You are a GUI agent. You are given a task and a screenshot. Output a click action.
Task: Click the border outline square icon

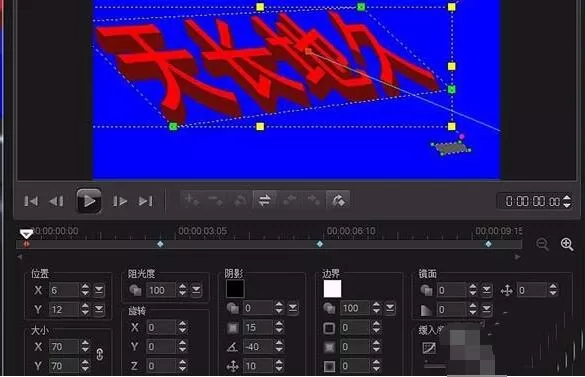(329, 328)
